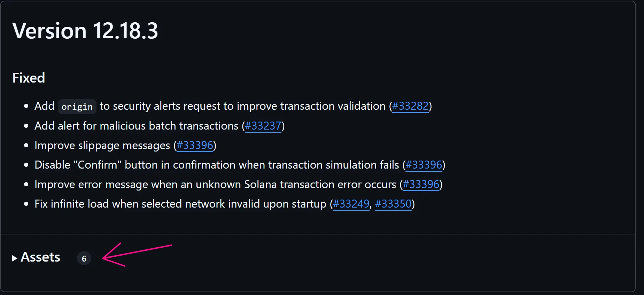644x295 pixels.
Task: Open pull request #33237 link
Action: click(263, 126)
